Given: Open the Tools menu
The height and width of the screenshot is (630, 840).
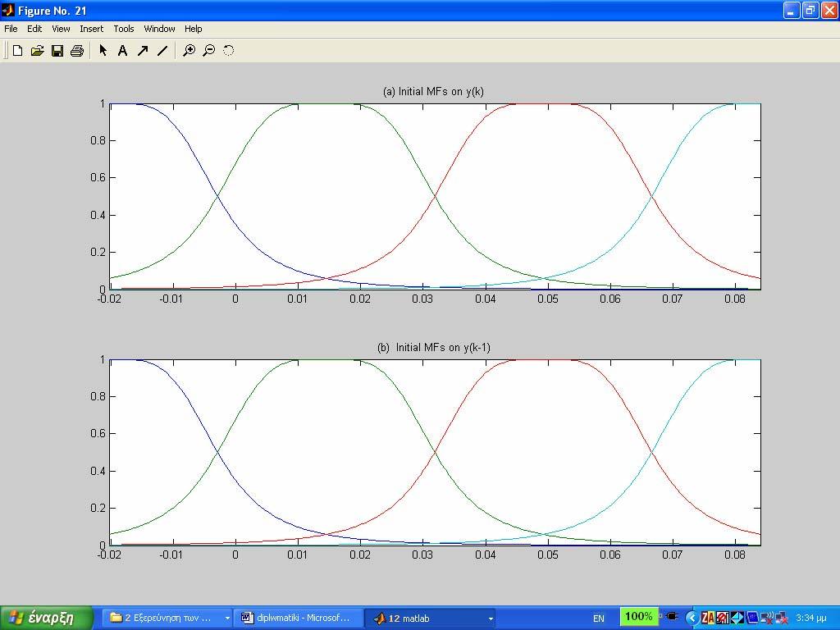Looking at the screenshot, I should (124, 29).
